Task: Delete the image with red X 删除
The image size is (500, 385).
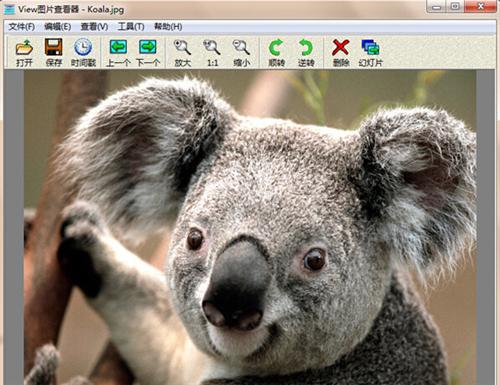Action: 341,52
